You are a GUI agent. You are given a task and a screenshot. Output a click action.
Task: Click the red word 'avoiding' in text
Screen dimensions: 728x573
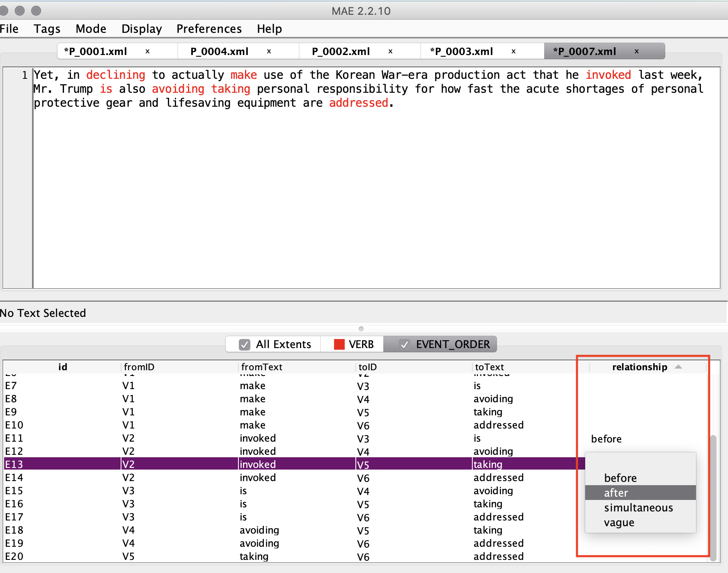178,89
